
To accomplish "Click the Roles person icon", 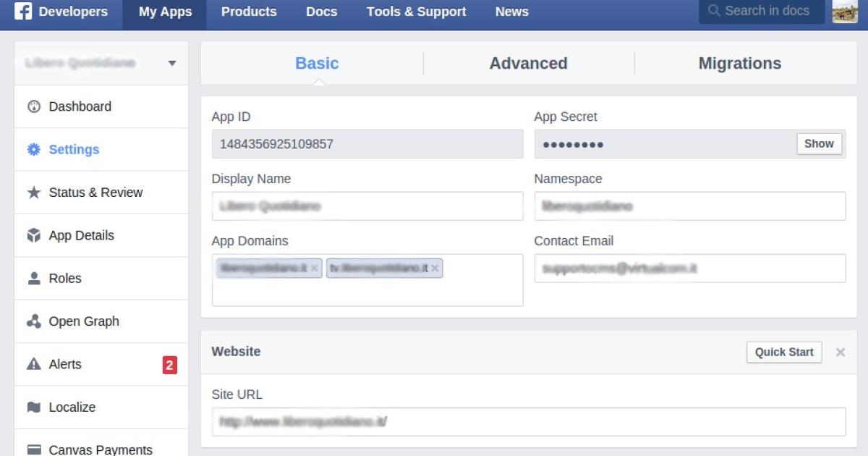I will coord(33,279).
